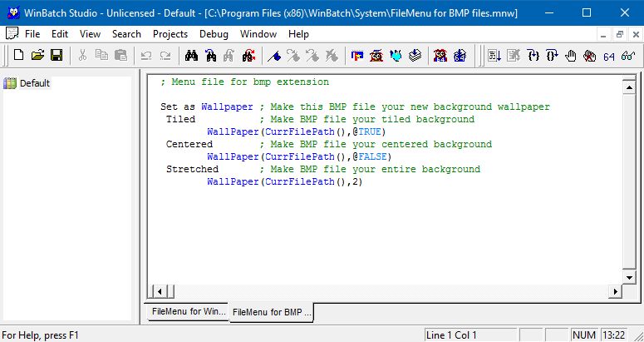Click the 13:22 clock in status bar
Image resolution: width=644 pixels, height=342 pixels.
[x=614, y=335]
